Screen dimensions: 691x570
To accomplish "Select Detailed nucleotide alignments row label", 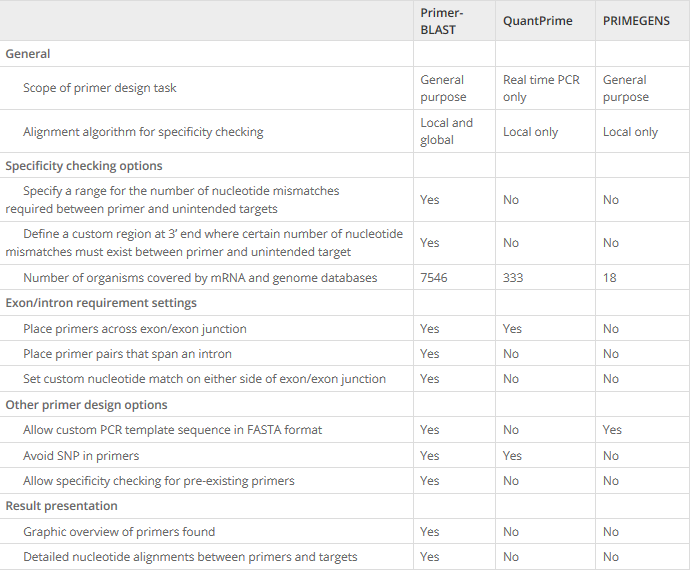I will point(190,556).
